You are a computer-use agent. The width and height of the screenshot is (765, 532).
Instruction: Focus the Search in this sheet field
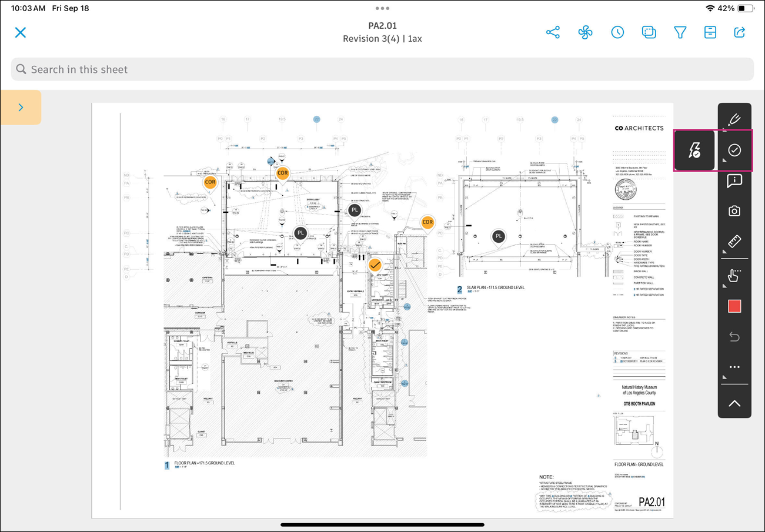[x=382, y=69]
